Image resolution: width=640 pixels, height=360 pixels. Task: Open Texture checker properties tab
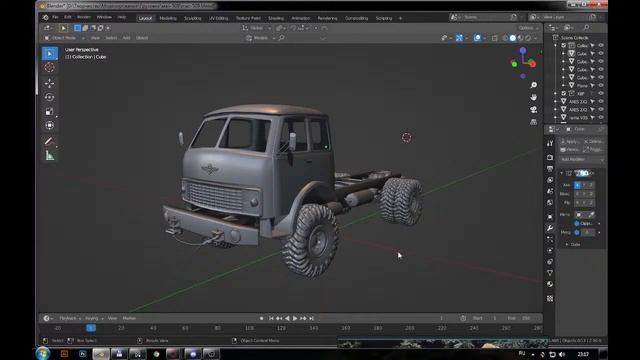click(x=550, y=299)
